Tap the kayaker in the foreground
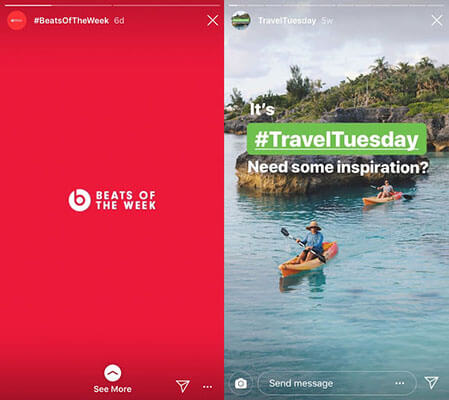 click(309, 249)
